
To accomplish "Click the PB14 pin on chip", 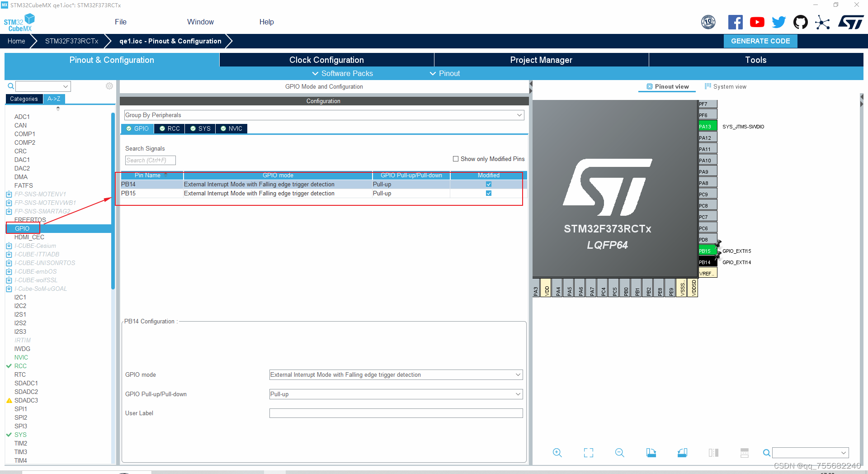I will pyautogui.click(x=708, y=262).
